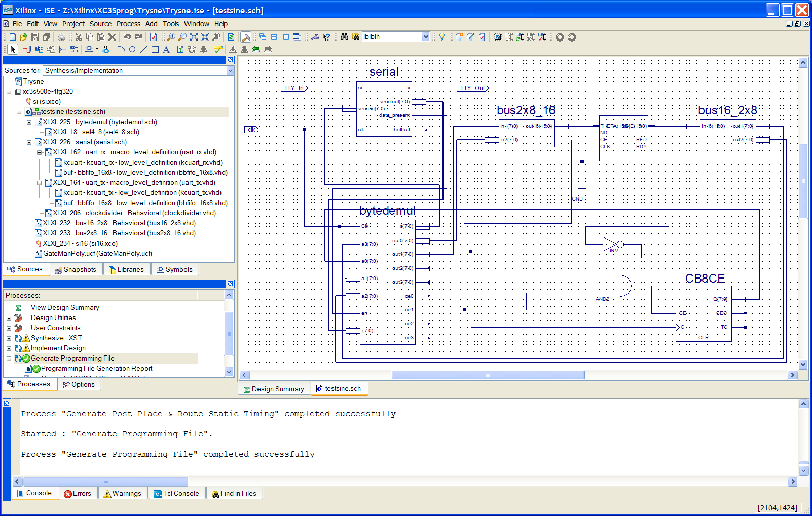812x516 pixels.
Task: Click the Undo arrow icon
Action: 127,37
